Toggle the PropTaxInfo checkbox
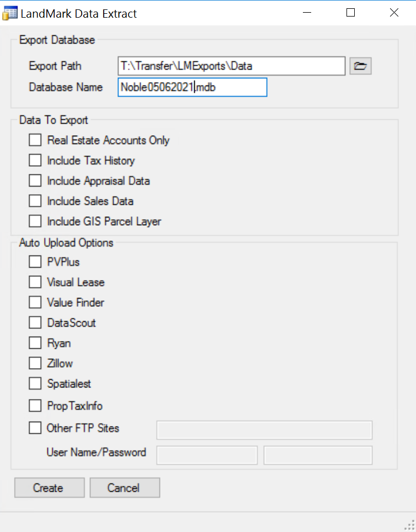 (35, 406)
